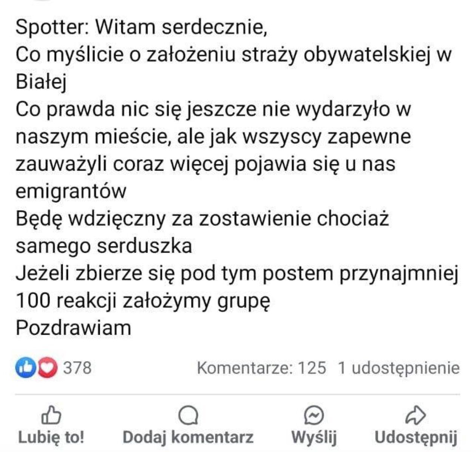Image resolution: width=476 pixels, height=452 pixels.
Task: Click the share arrow icon
Action: click(415, 416)
